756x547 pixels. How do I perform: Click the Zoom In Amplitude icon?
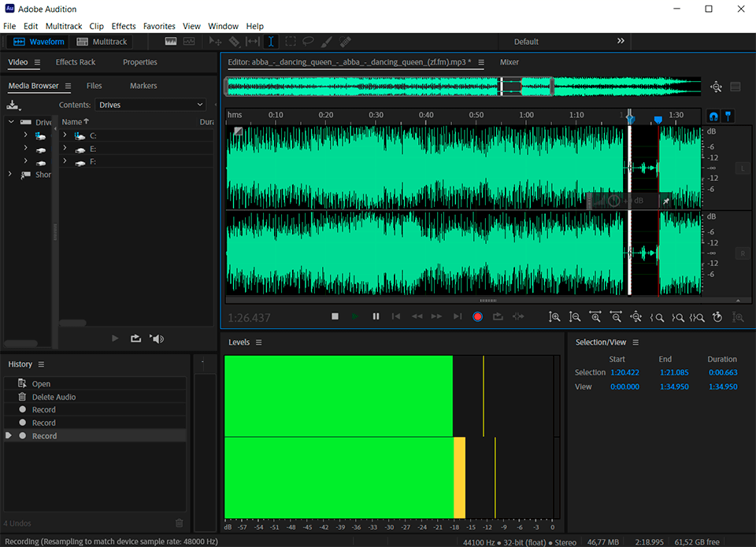(554, 316)
